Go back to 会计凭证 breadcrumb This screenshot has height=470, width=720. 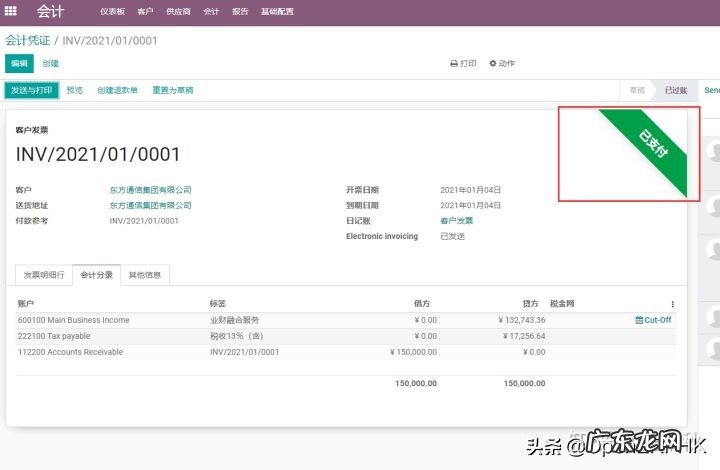[x=28, y=40]
